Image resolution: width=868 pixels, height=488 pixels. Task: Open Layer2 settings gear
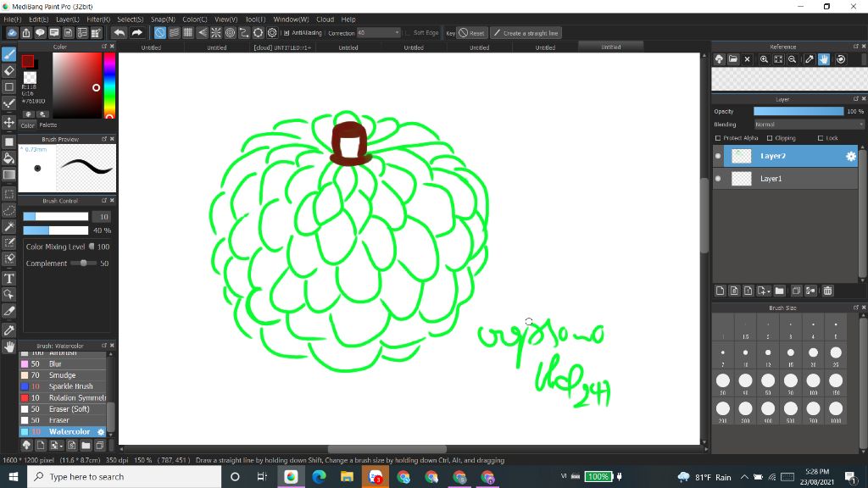click(x=851, y=156)
